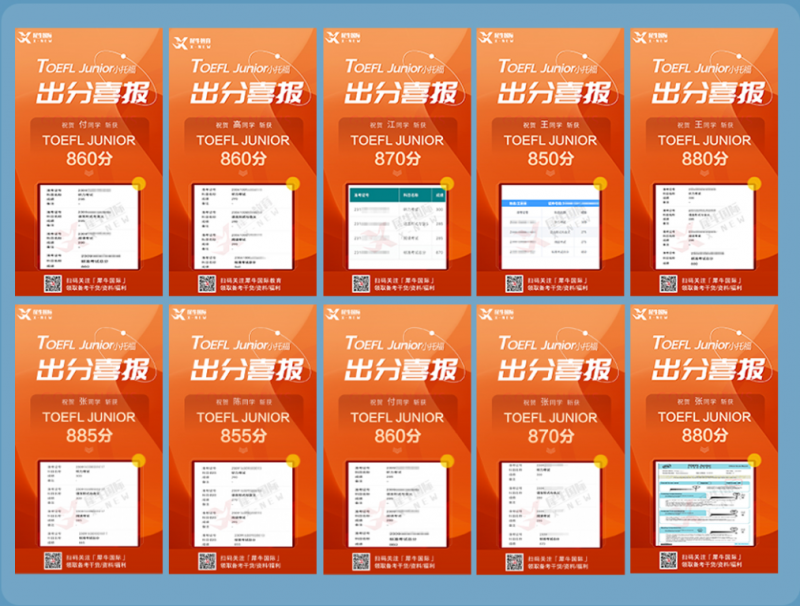Click the X-NEW logo on 高同学's 860分 poster
Viewport: 800px width, 606px height.
tap(192, 43)
